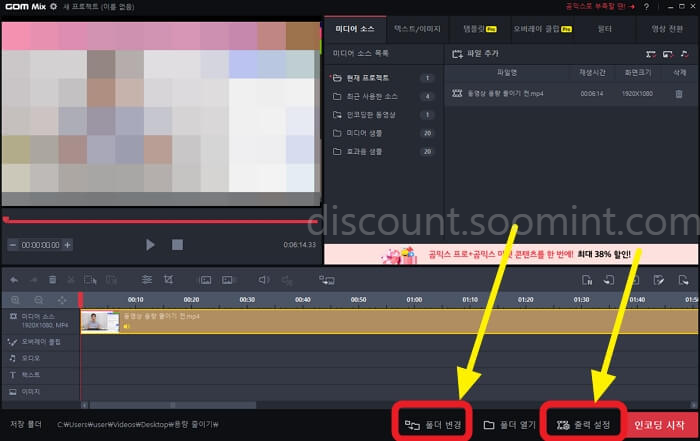Click the 38% discount promotion banner
Screen dimensions: 700x441
click(511, 254)
